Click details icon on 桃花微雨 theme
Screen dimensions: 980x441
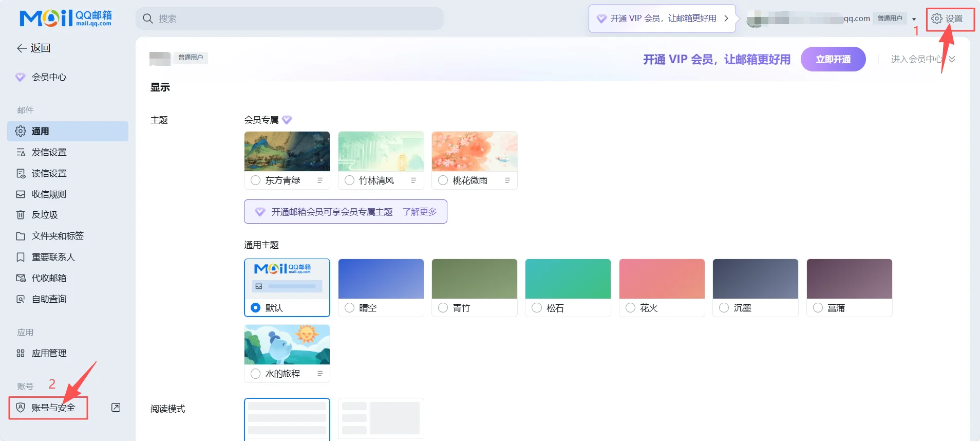507,180
